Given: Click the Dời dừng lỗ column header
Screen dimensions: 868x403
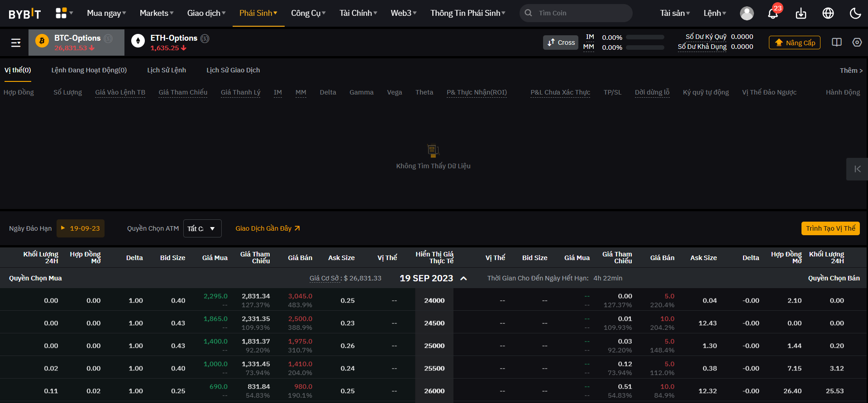Looking at the screenshot, I should (x=652, y=92).
